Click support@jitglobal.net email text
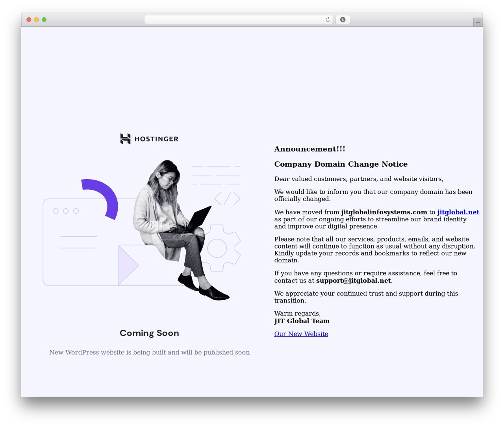504x427 pixels. (354, 281)
